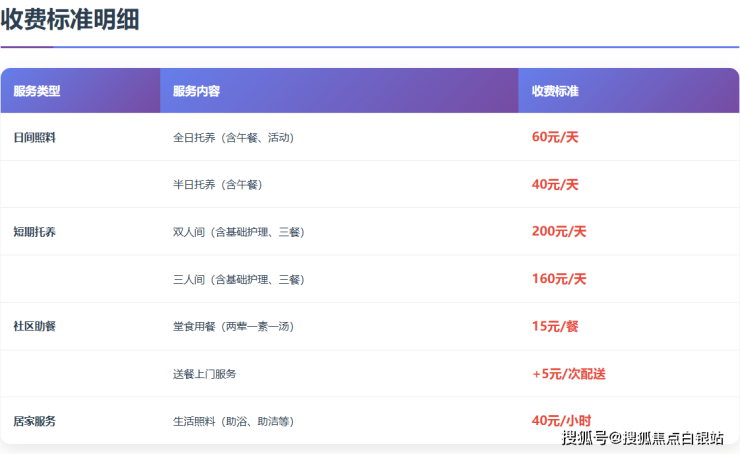
Task: Select the 200元/天 price
Action: 559,232
